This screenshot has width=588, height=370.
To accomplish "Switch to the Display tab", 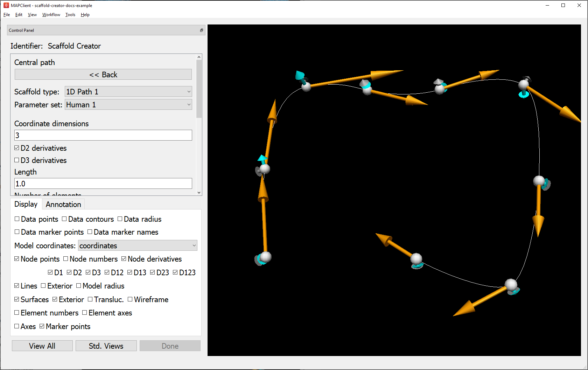I will 26,204.
